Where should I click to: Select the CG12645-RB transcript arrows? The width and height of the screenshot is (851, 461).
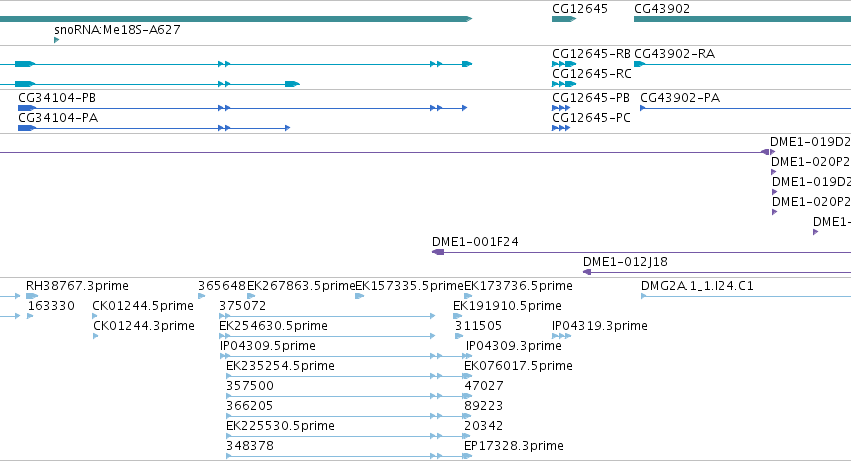[x=564, y=64]
